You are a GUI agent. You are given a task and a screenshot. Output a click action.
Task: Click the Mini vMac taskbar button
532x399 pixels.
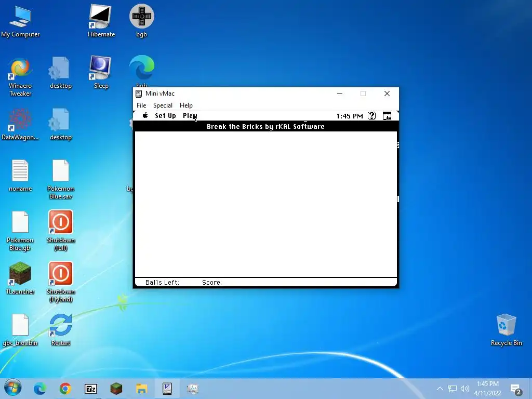pos(167,389)
